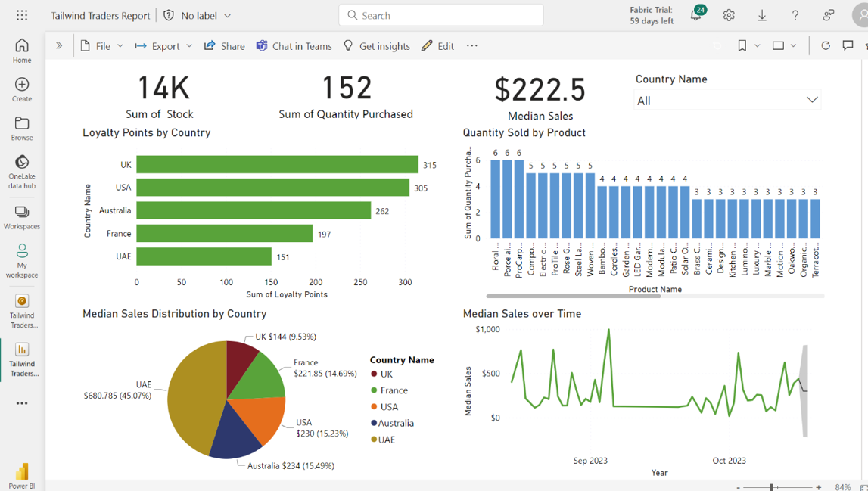Open the comments pane icon

point(848,46)
